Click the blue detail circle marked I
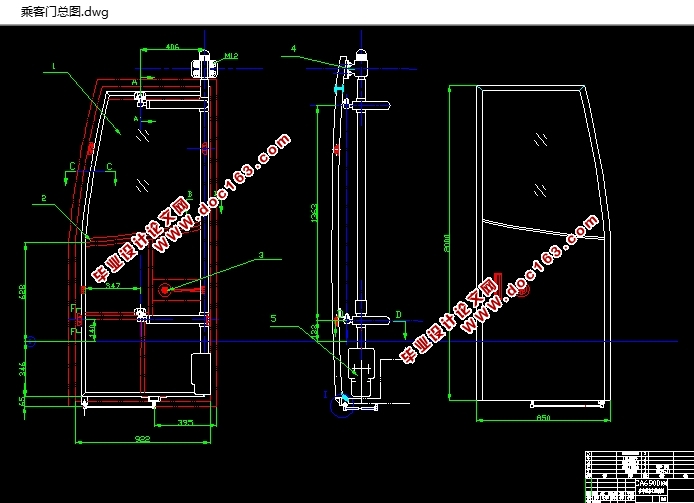Image resolution: width=694 pixels, height=503 pixels. 341,406
